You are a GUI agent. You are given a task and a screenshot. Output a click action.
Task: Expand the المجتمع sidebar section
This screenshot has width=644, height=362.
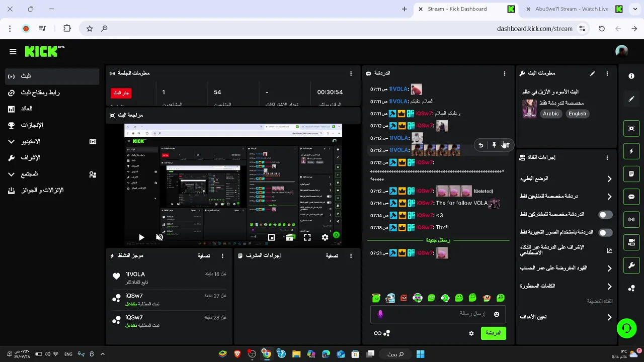coord(53,174)
